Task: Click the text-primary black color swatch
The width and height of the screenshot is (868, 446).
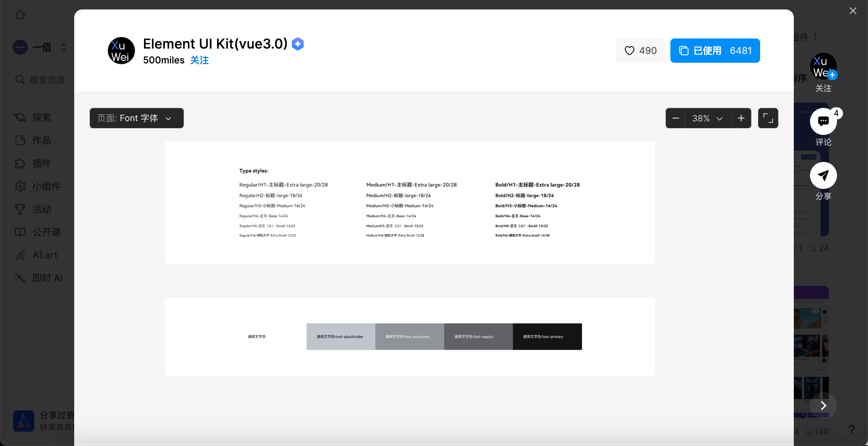Action: point(547,337)
